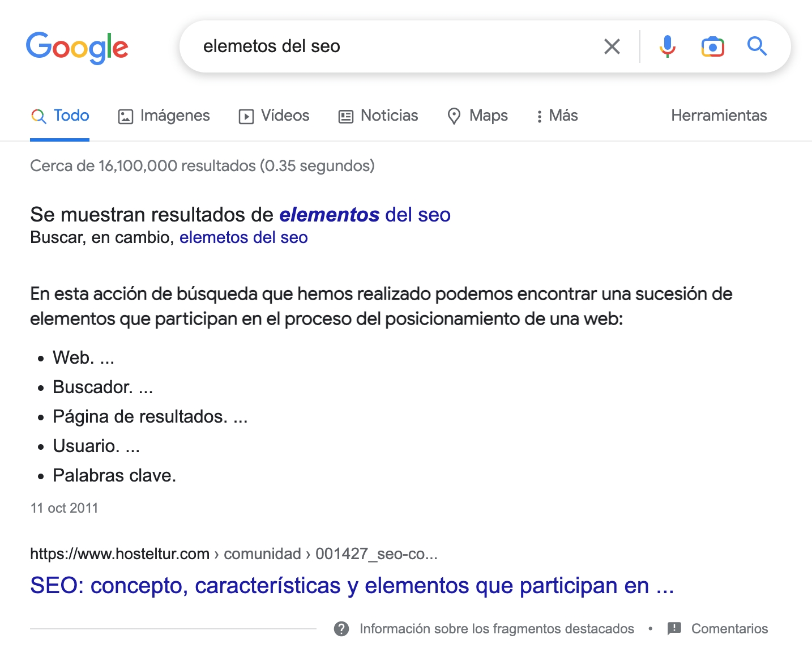Open search by image camera icon
Screen dimensions: 812x656
[713, 46]
